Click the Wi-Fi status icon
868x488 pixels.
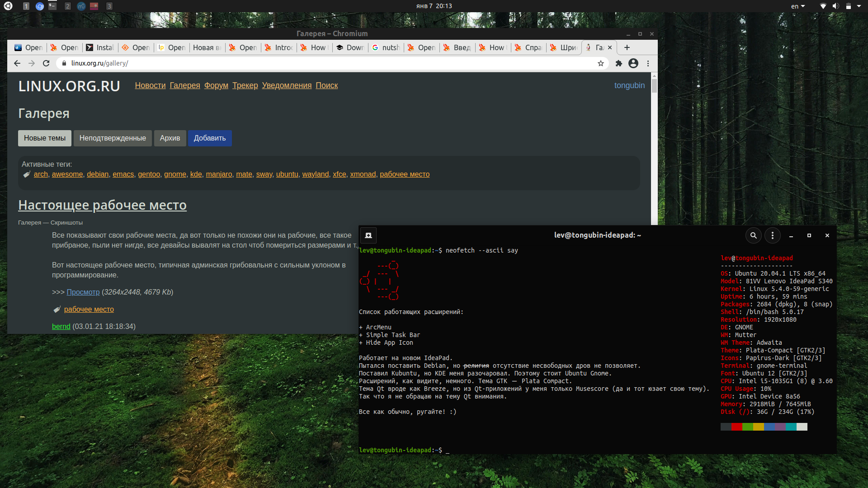[823, 6]
